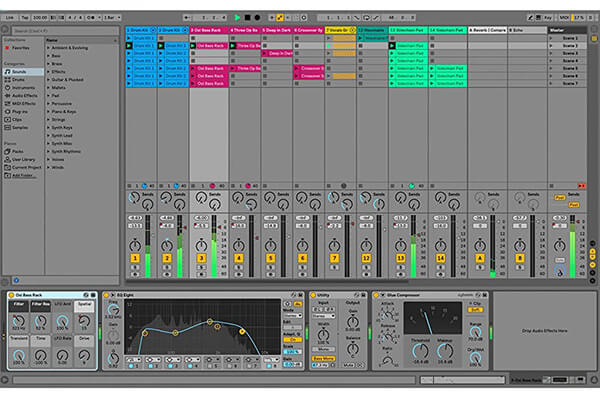Click the Link button in control bar
Screen dimensions: 600x400
pyautogui.click(x=9, y=18)
